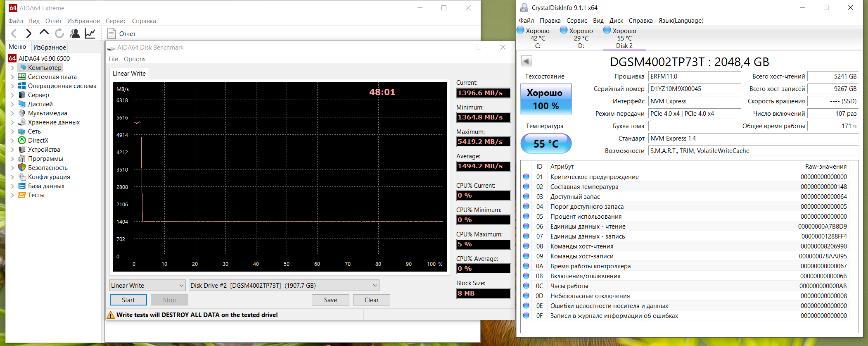The width and height of the screenshot is (868, 346).
Task: Open CrystalDiskInfo Правка menu
Action: click(x=550, y=21)
